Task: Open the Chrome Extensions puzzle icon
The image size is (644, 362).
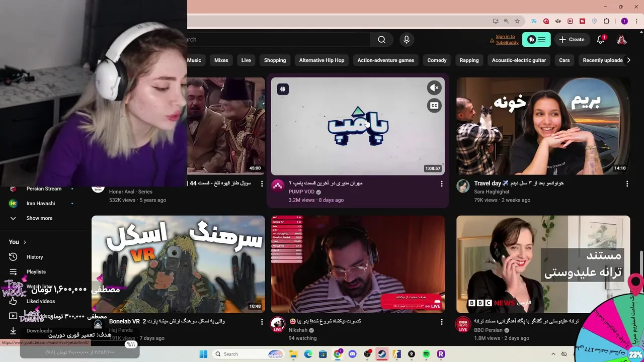Action: 606,21
